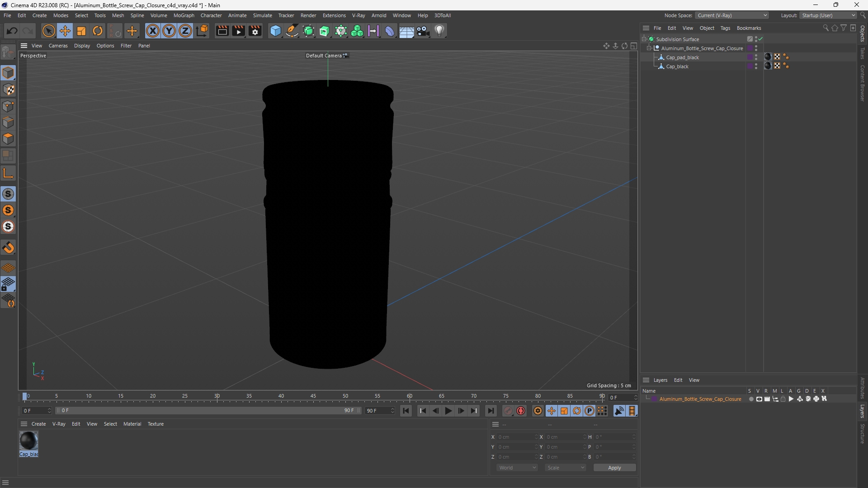Click the MoGraph Cloner icon
Image resolution: width=868 pixels, height=488 pixels.
[357, 31]
